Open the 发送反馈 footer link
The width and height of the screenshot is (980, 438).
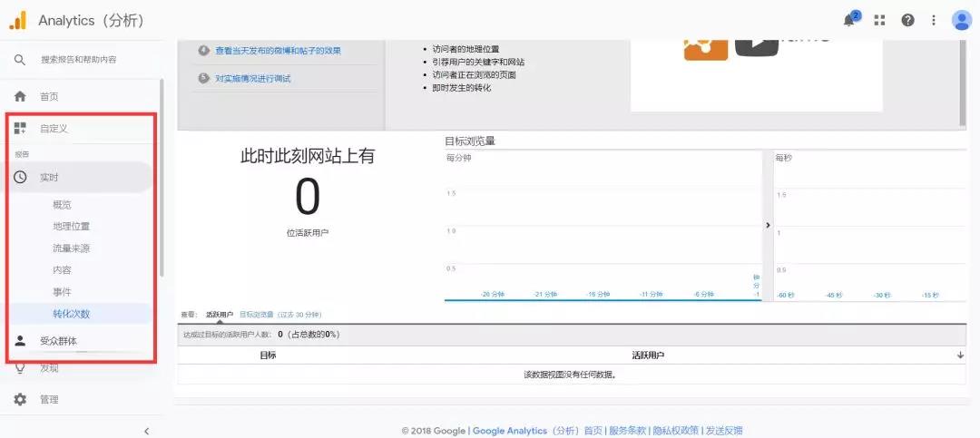pos(724,431)
